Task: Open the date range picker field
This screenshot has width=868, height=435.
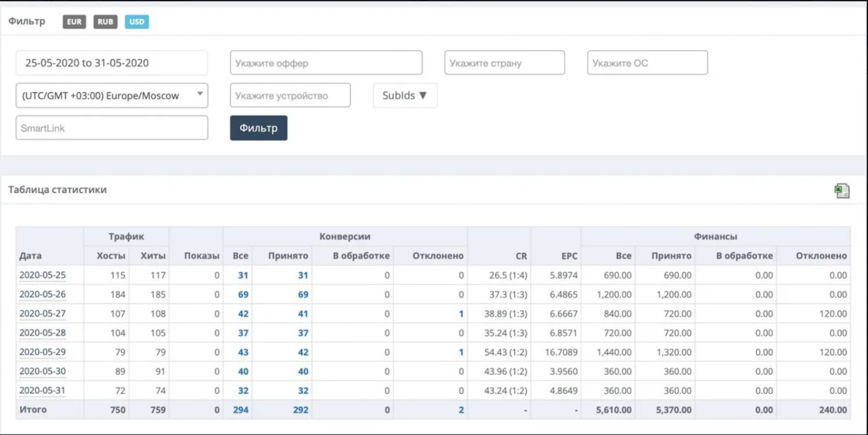Action: (x=112, y=63)
